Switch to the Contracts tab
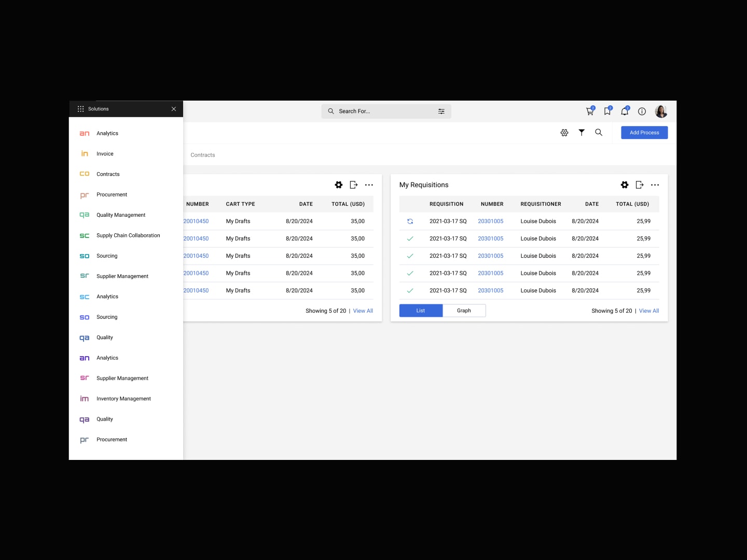This screenshot has width=747, height=560. (x=202, y=155)
